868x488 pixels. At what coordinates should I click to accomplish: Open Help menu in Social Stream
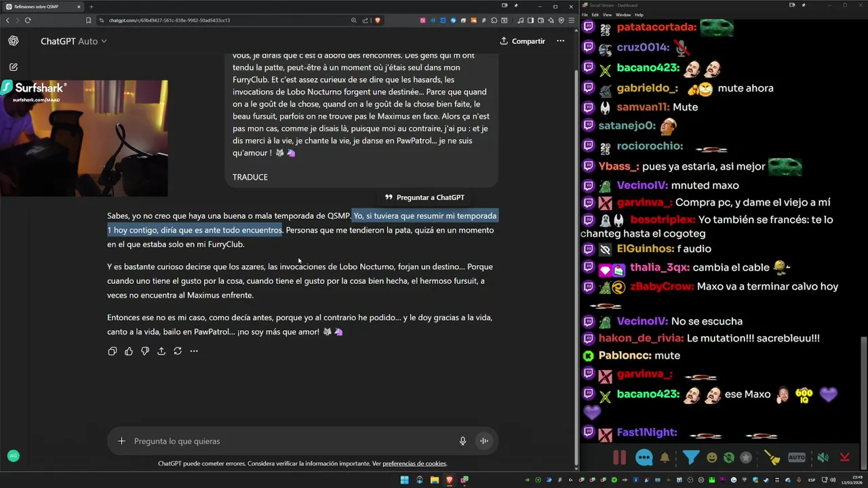(639, 14)
